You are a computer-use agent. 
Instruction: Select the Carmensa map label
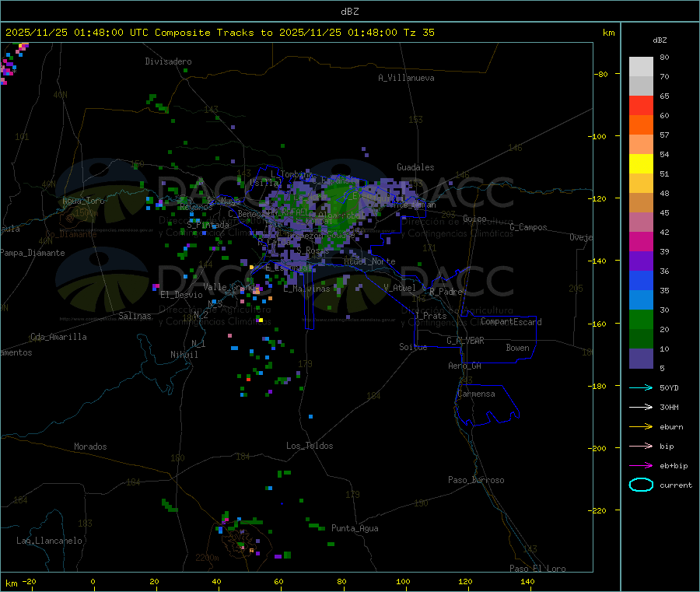pos(476,394)
